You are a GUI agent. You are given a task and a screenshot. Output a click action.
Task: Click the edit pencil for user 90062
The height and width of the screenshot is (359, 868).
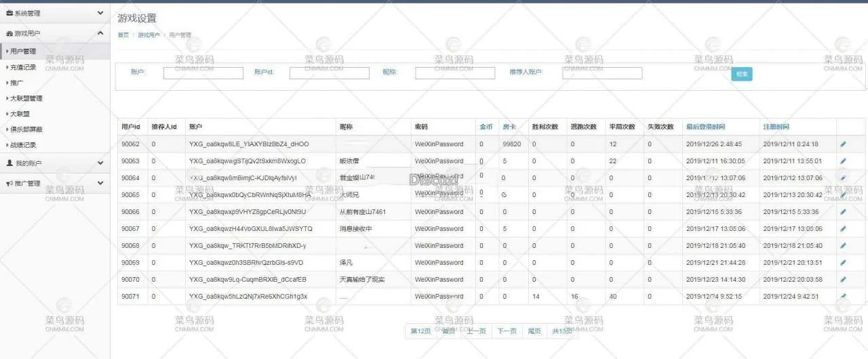[x=843, y=144]
